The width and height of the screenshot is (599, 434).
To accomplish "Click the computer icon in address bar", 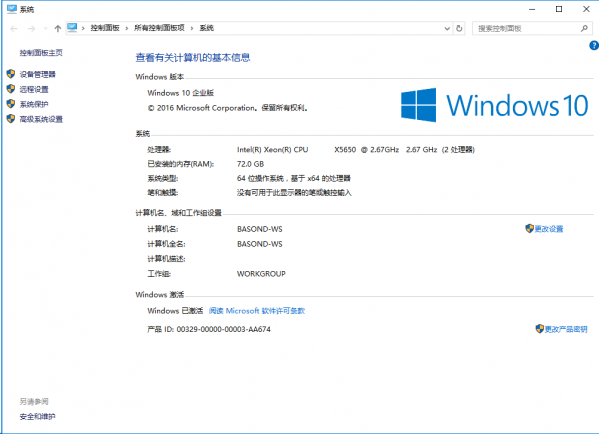I will pos(72,28).
